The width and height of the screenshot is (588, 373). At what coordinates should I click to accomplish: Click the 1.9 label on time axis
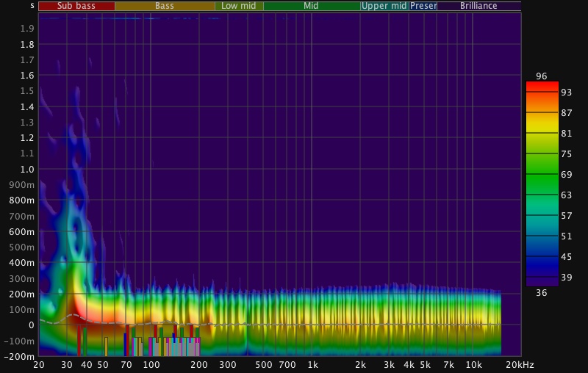(28, 29)
